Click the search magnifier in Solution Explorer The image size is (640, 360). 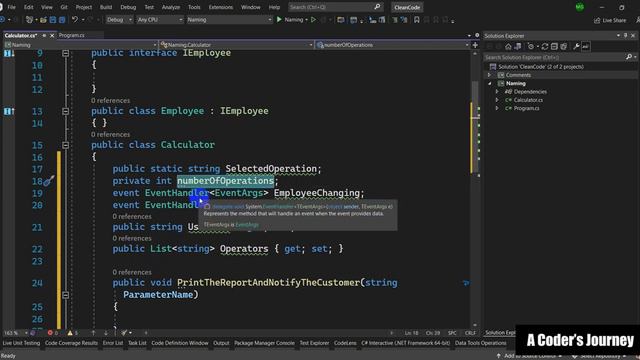pos(629,57)
